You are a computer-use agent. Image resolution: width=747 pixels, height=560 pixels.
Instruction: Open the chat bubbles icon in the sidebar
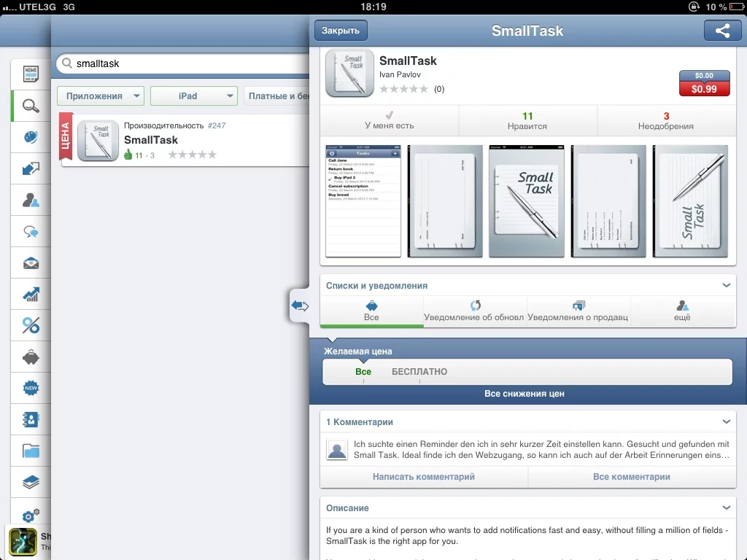(31, 231)
